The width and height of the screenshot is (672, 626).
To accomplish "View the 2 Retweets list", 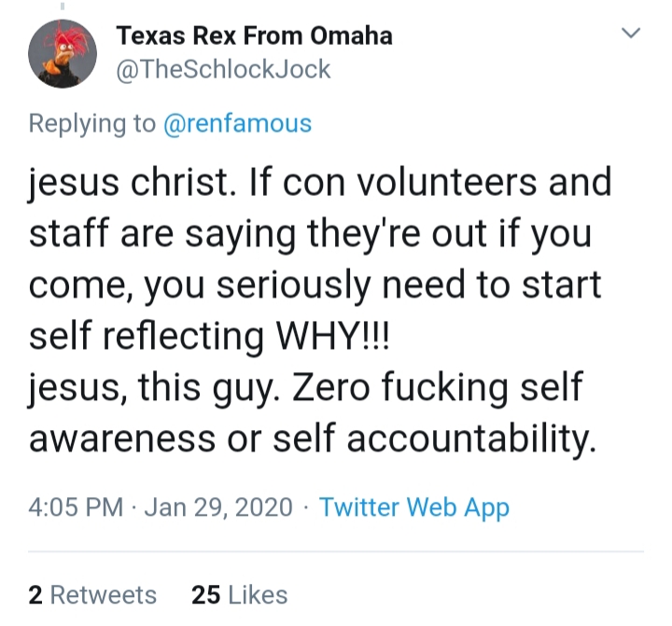I will click(x=92, y=595).
